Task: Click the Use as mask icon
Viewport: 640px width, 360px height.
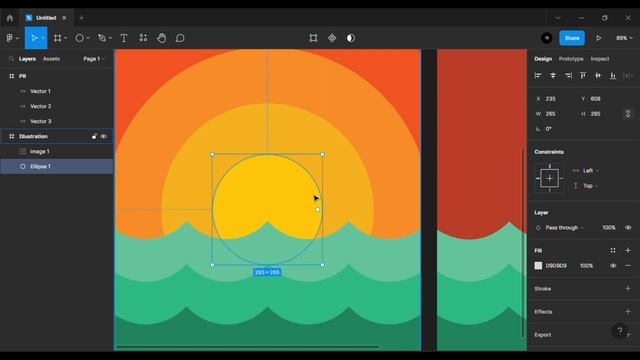Action: [x=351, y=38]
